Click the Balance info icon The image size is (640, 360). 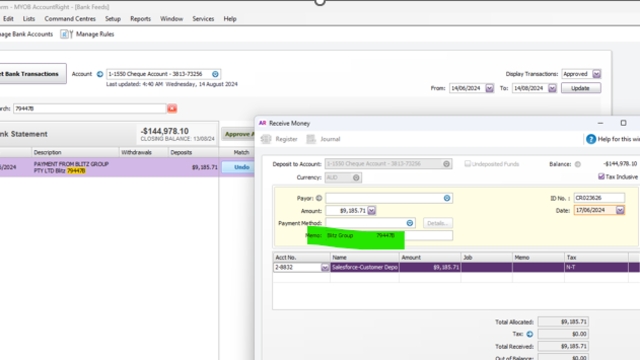click(578, 164)
